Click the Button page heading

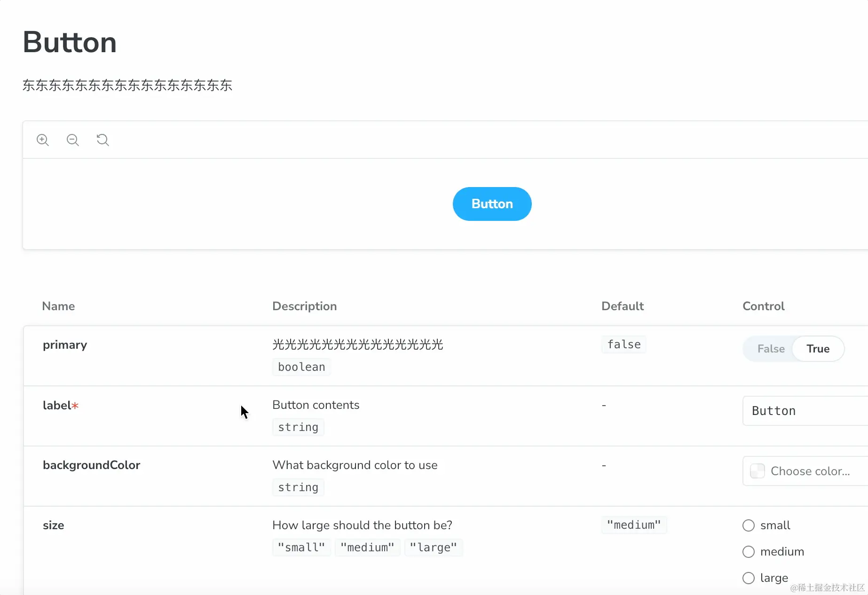point(70,42)
